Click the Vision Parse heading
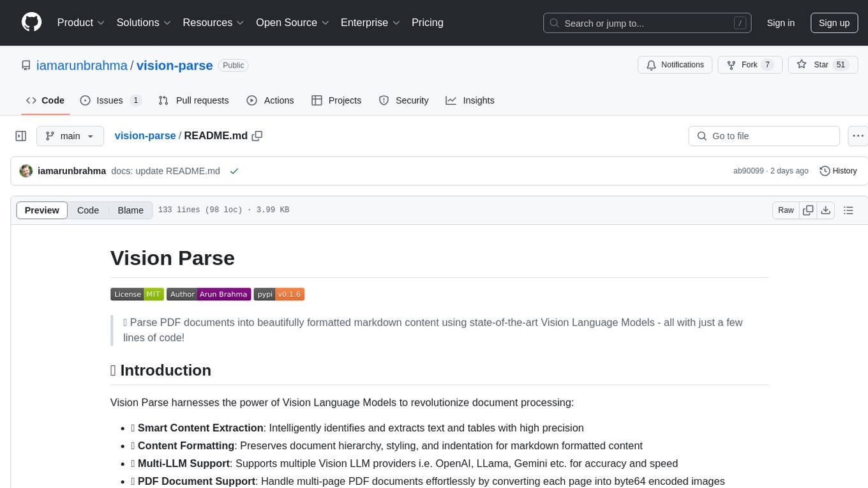 172,258
